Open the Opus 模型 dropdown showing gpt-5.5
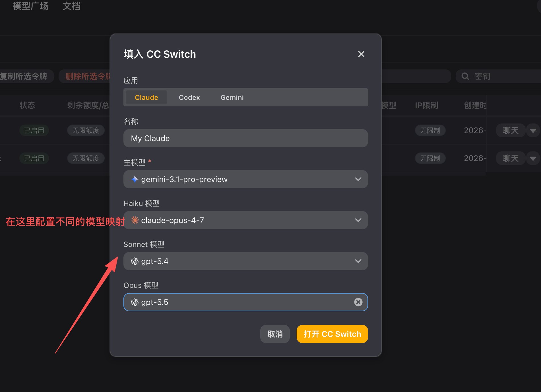Image resolution: width=541 pixels, height=392 pixels. point(246,302)
